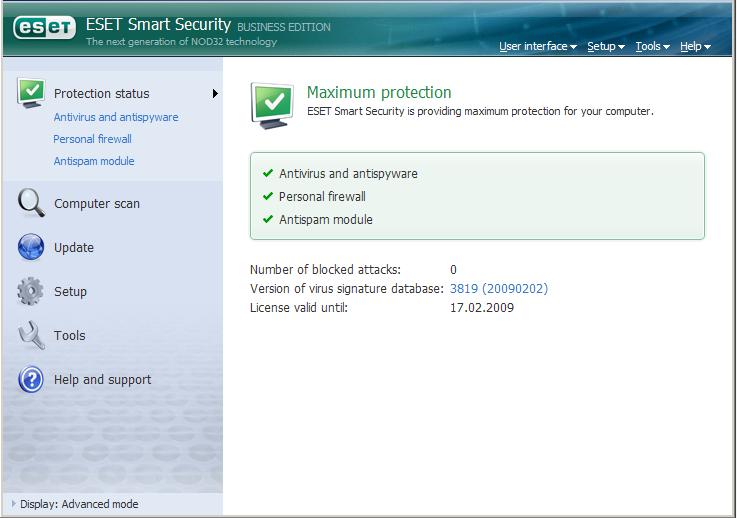Select Computer scan in sidebar
The height and width of the screenshot is (518, 737).
[97, 204]
